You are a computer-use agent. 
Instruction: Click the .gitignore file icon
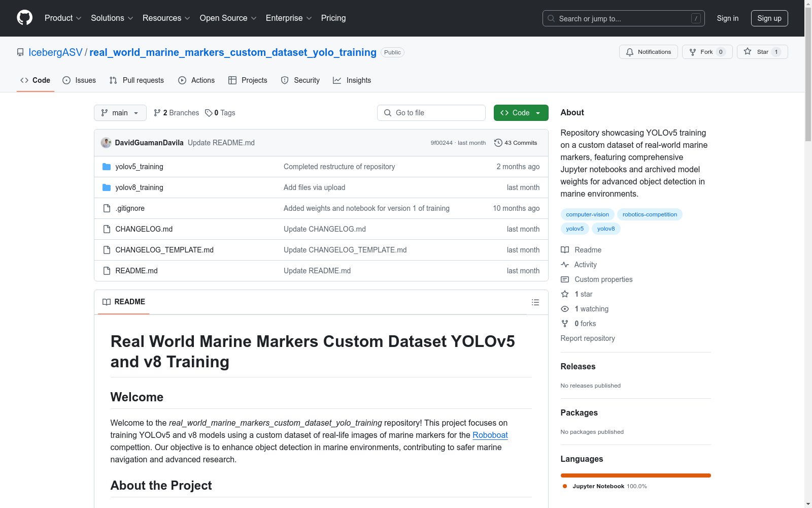[107, 208]
